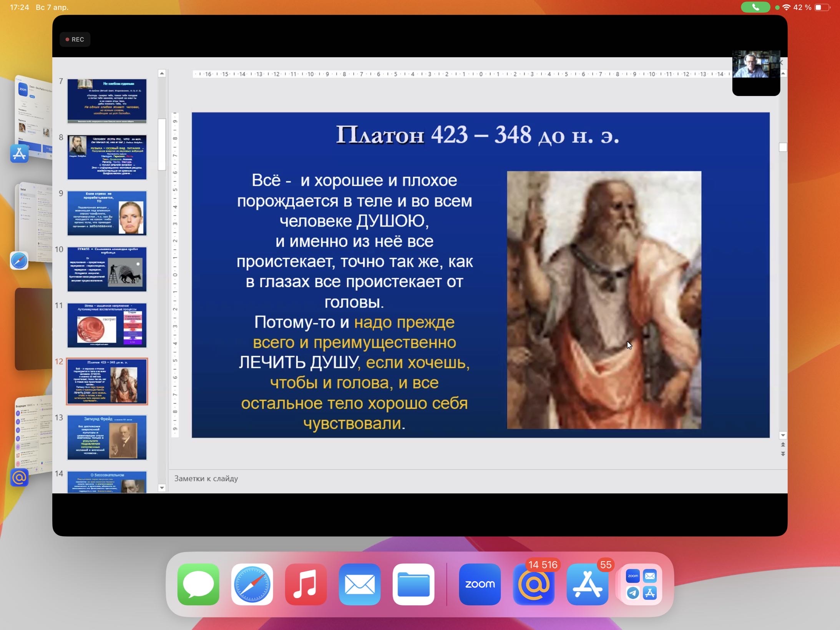The image size is (840, 630).
Task: Click the Заметки к слайду notes field
Action: pyautogui.click(x=477, y=479)
